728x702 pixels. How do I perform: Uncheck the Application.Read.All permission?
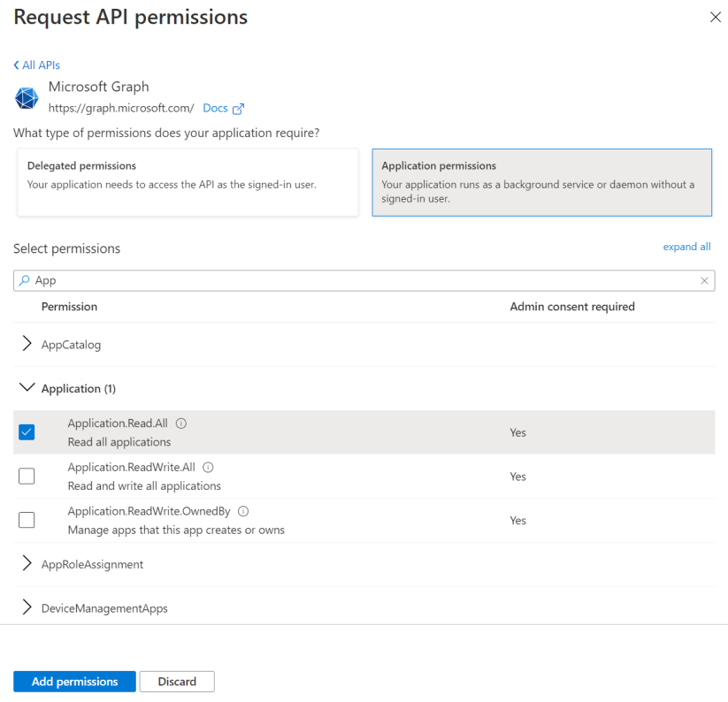[27, 431]
